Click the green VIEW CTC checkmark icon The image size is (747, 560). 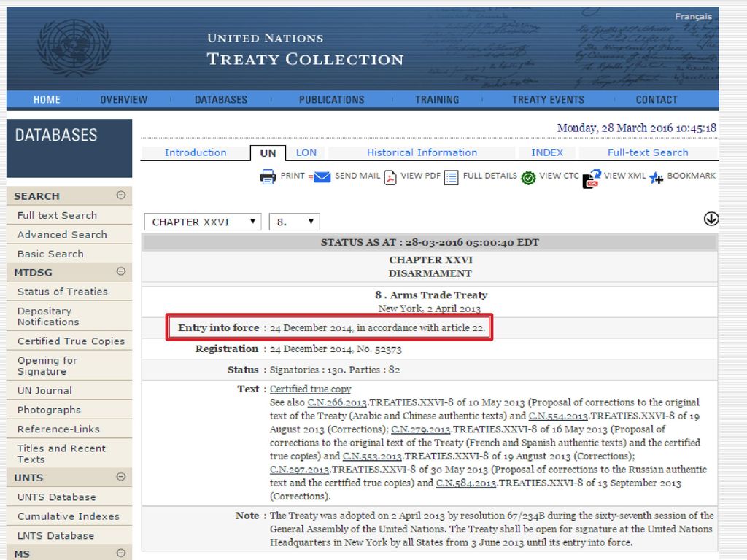click(x=528, y=178)
